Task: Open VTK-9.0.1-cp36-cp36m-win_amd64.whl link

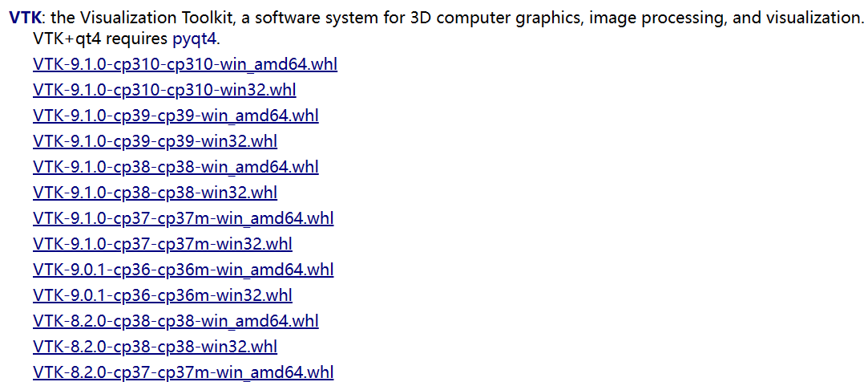Action: [184, 270]
